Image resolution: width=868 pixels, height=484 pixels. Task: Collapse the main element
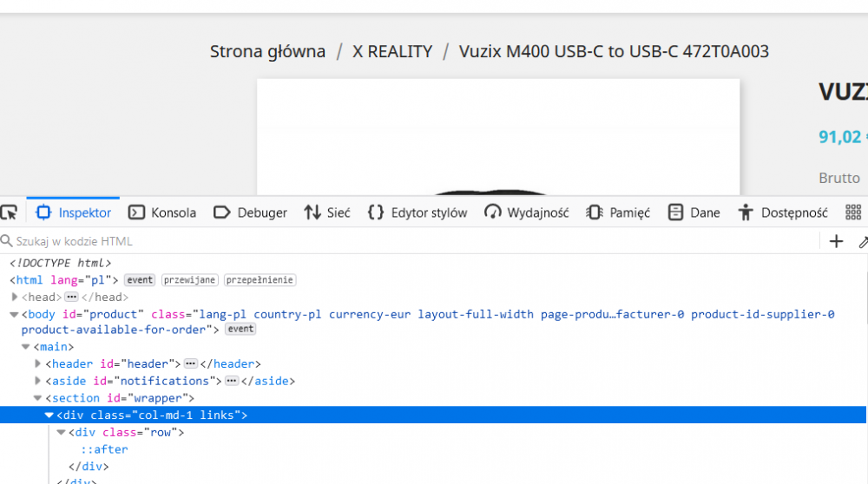pyautogui.click(x=25, y=347)
